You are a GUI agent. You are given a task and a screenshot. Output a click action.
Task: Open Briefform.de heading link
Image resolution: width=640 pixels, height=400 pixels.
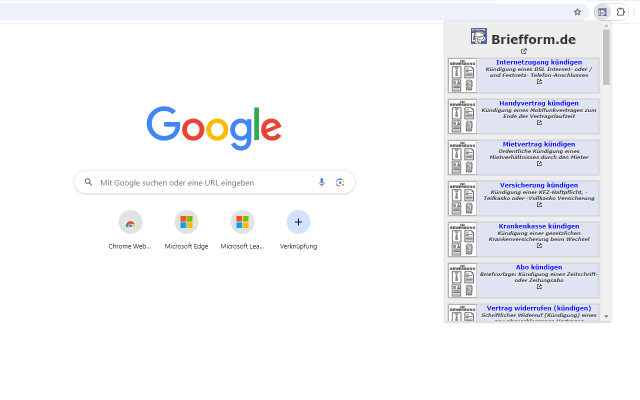tap(533, 40)
